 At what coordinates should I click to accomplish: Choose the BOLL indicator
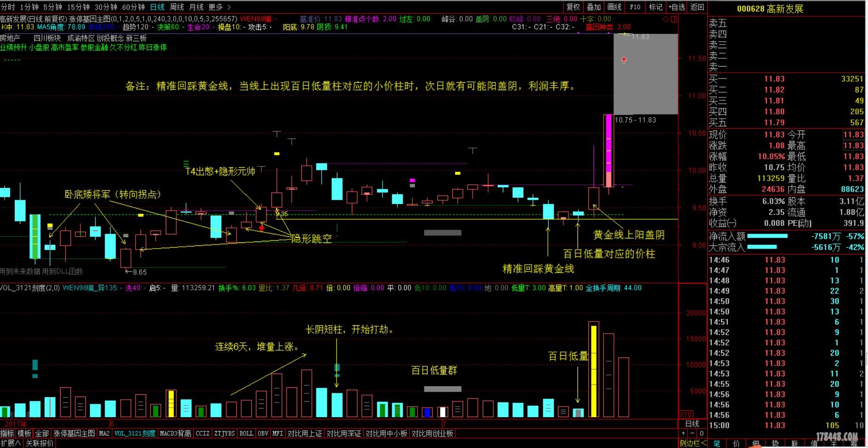pyautogui.click(x=247, y=433)
